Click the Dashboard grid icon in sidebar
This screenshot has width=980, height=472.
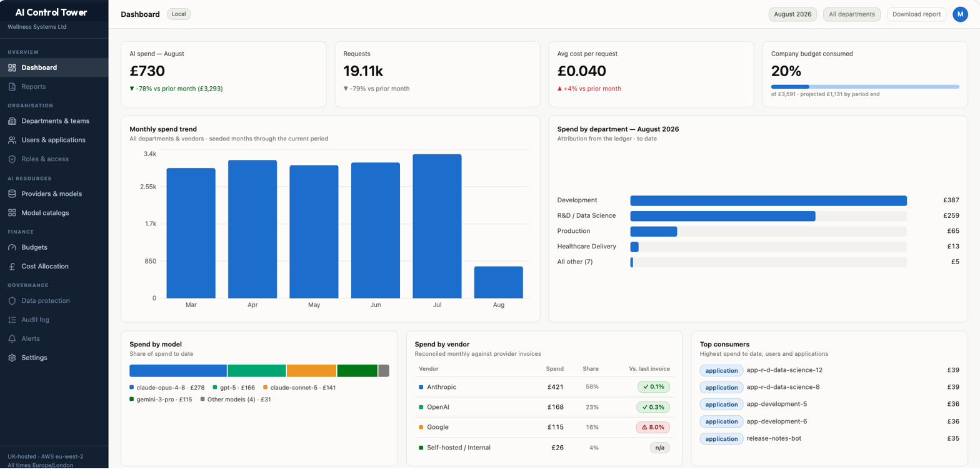tap(12, 67)
